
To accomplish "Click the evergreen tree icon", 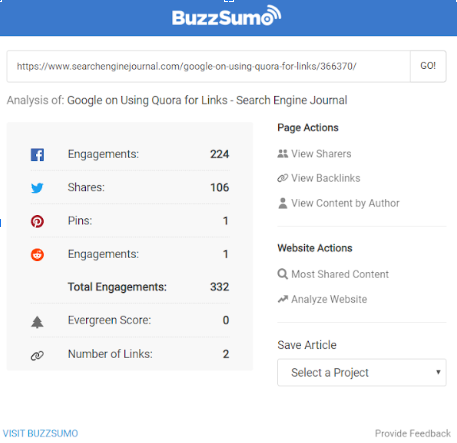I will [37, 322].
